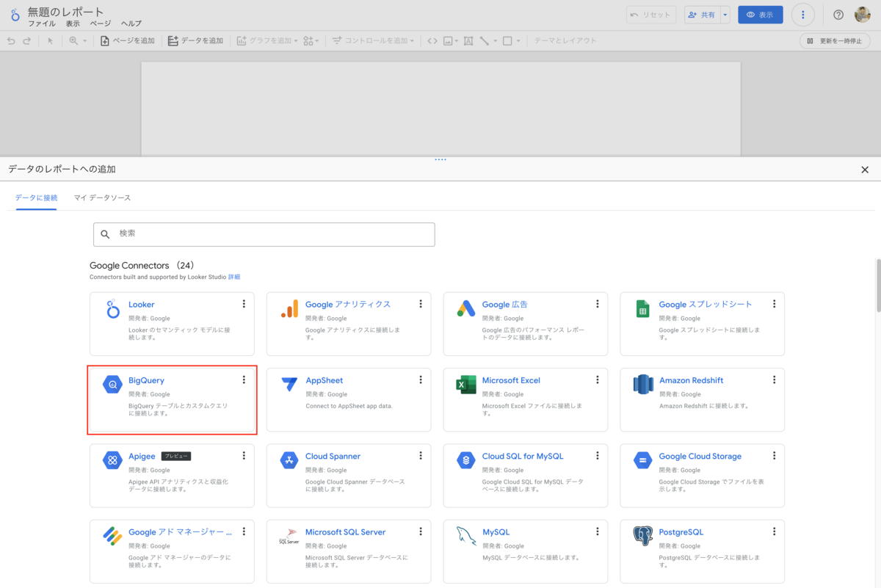
Task: Expand the share button dropdown arrow
Action: coord(725,15)
